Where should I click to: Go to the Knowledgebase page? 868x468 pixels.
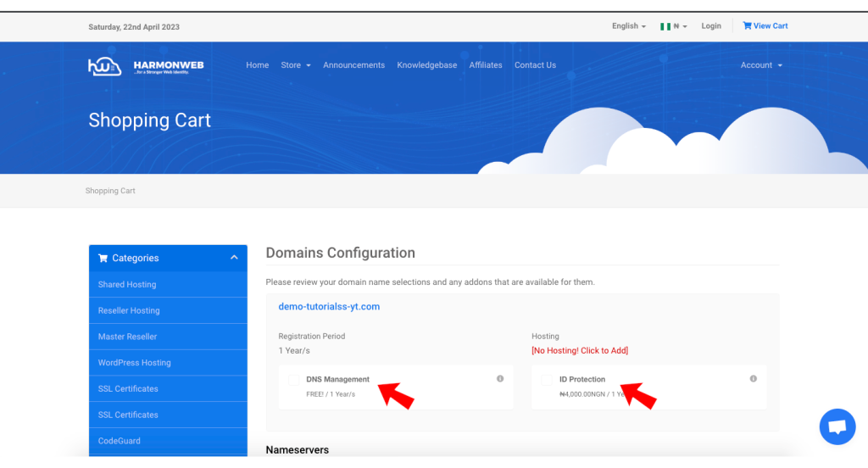(x=426, y=65)
